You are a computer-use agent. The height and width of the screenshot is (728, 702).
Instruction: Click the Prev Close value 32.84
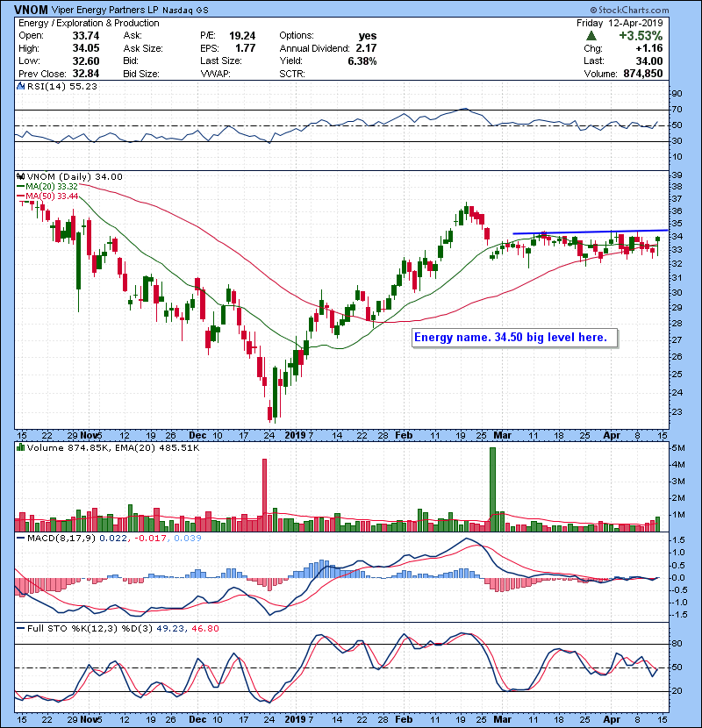coord(86,74)
